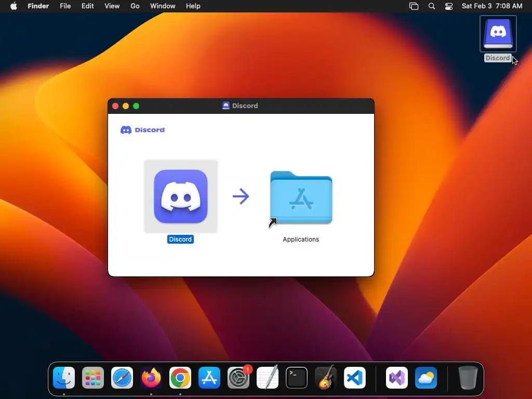Screen dimensions: 532x399
Task: Open System Settings from the Dock
Action: 238,378
